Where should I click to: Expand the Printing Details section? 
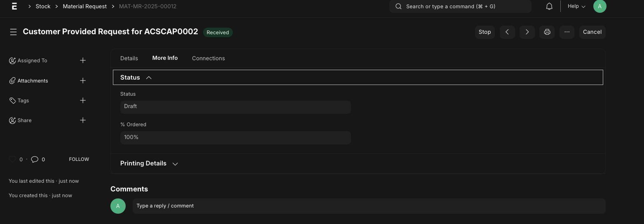pos(358,163)
